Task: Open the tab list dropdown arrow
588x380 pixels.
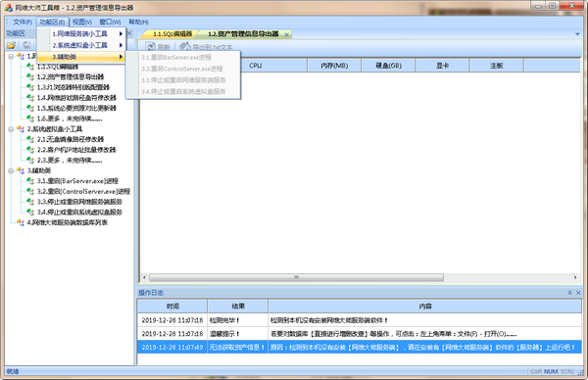Action: coord(577,34)
